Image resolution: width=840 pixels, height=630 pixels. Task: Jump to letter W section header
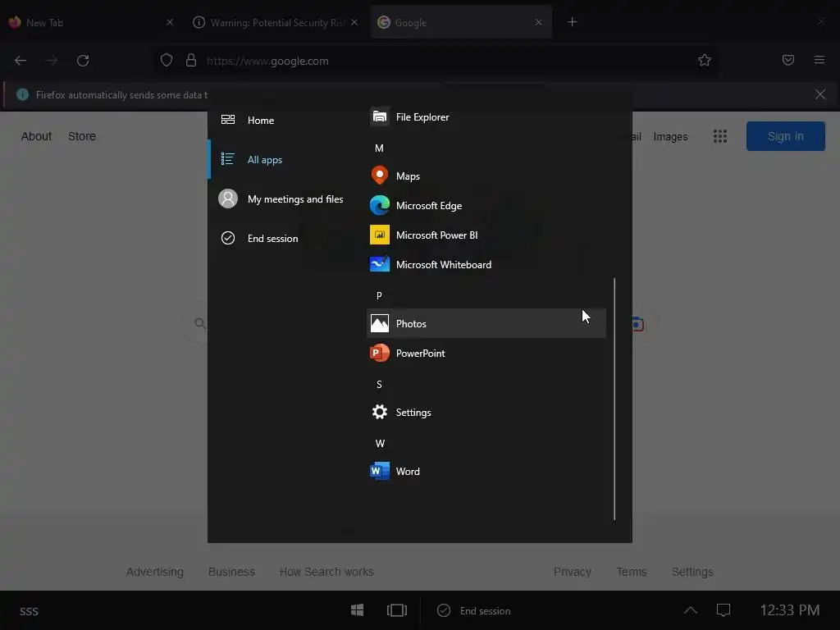pyautogui.click(x=380, y=444)
